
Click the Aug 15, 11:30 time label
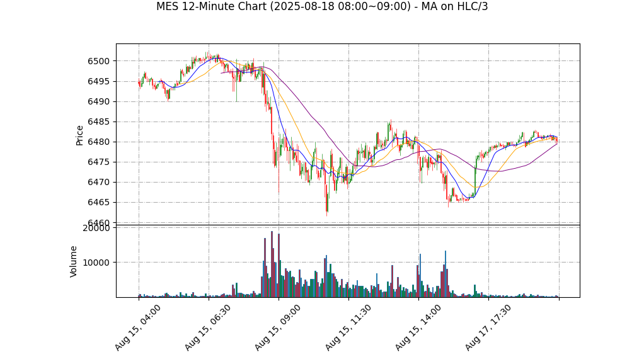point(347,327)
